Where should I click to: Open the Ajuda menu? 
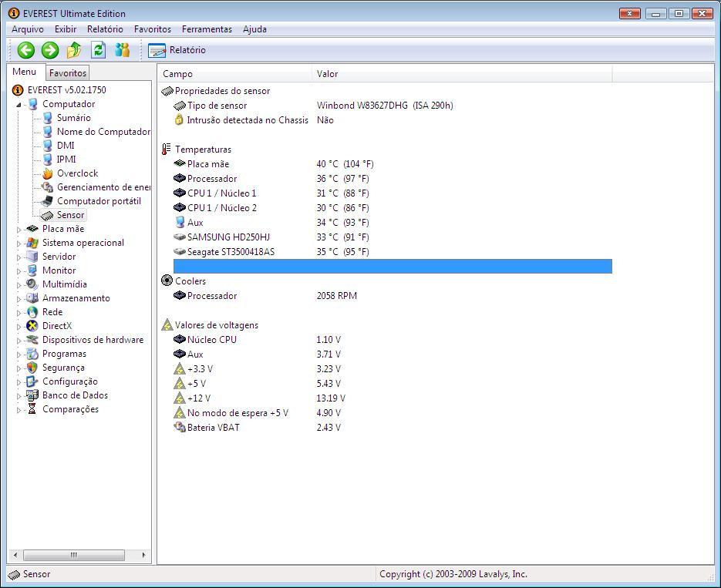tap(254, 29)
